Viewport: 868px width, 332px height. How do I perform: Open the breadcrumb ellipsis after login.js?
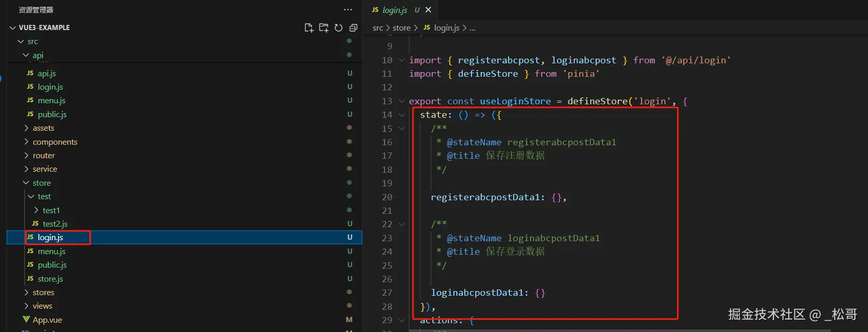[x=472, y=28]
